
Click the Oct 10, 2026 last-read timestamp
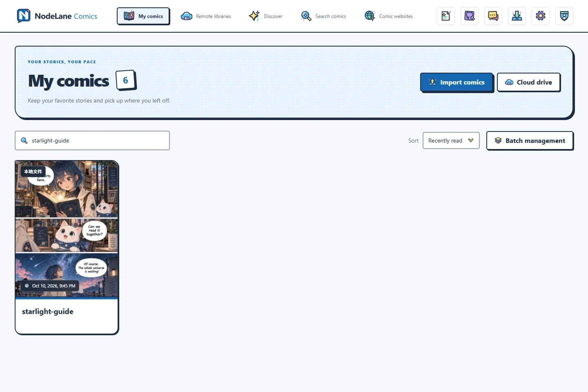pos(50,286)
